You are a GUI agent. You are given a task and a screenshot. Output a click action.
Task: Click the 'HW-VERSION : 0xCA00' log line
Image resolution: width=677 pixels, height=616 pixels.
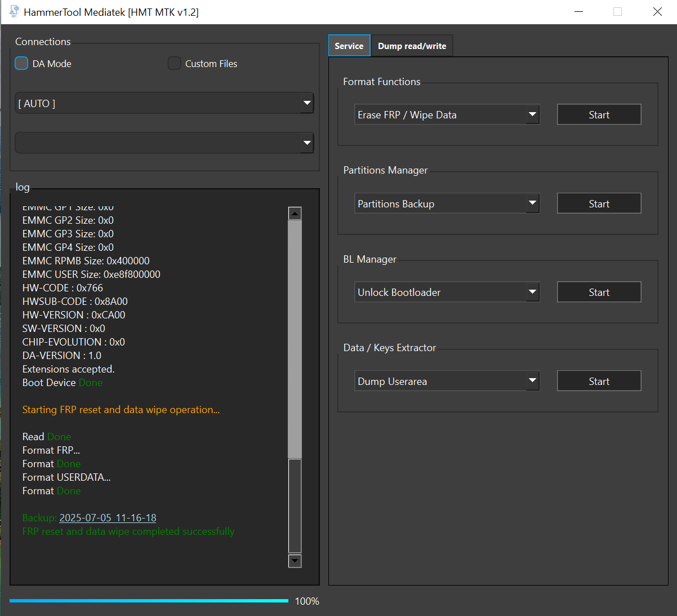point(74,314)
